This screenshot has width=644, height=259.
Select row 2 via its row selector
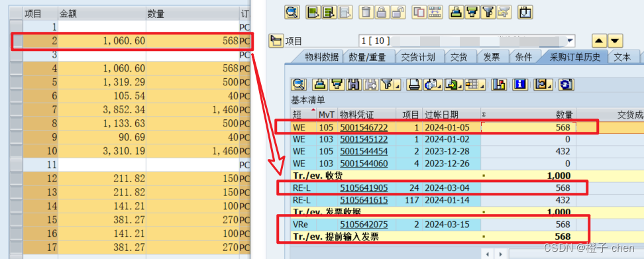pos(16,41)
